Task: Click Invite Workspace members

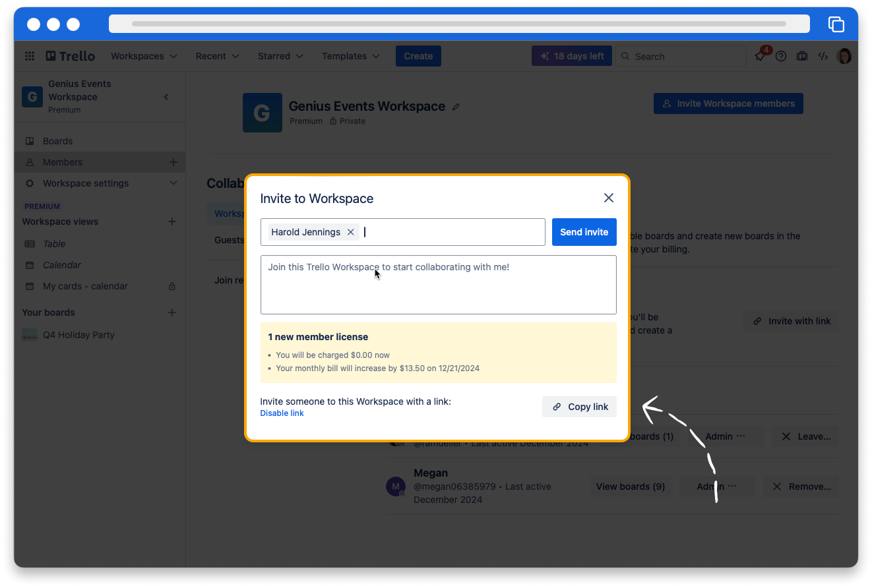Action: [728, 103]
